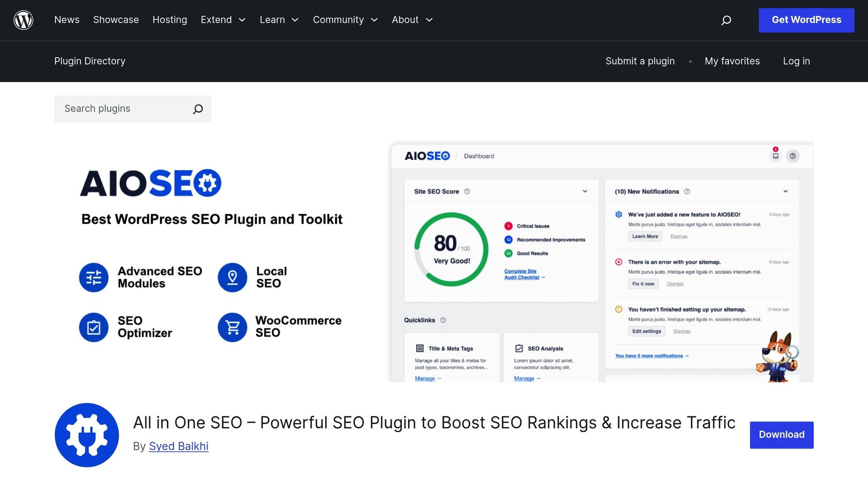Open the site search magnifier in header

[726, 20]
